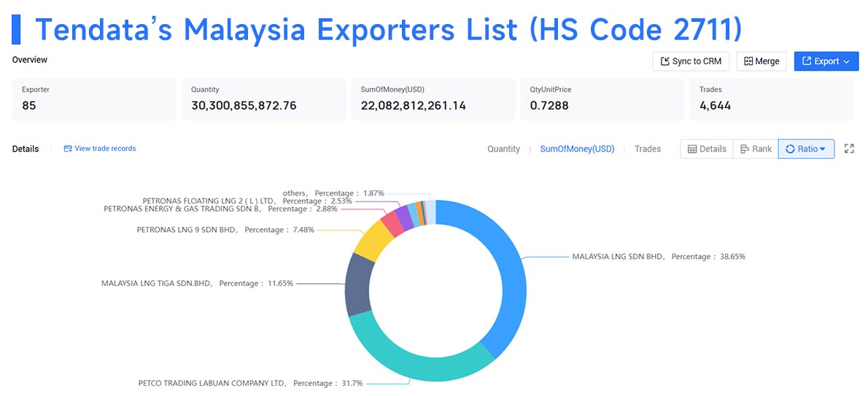Click the PETRONAS FLOATING LNG 2 2.53% label
Viewport: 868px width, 396px height.
point(247,201)
